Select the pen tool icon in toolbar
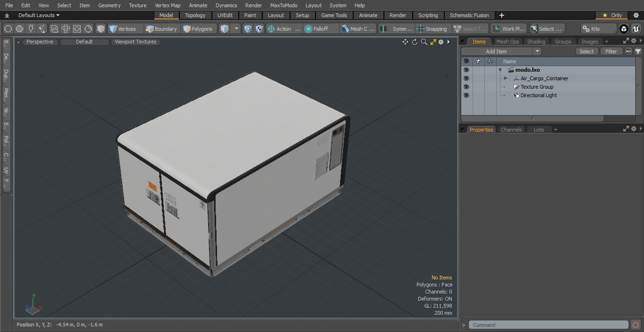 pyautogui.click(x=31, y=29)
